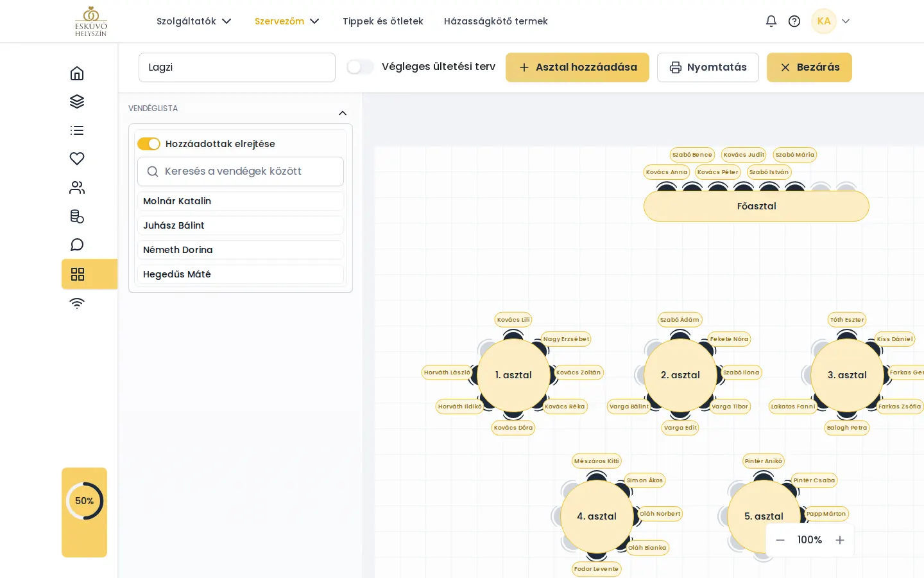Open the heart favorites sidebar icon
924x578 pixels.
pos(77,159)
